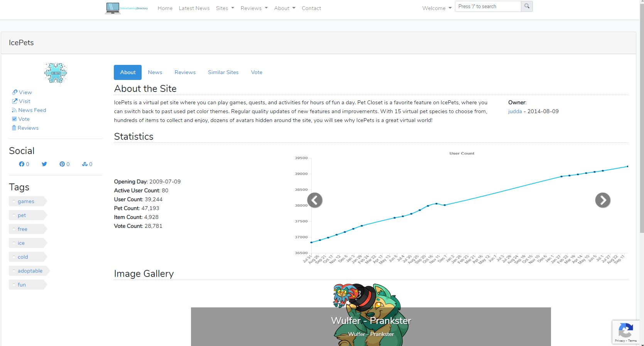Click the Wulfer - Prankster gallery image

pyautogui.click(x=371, y=315)
